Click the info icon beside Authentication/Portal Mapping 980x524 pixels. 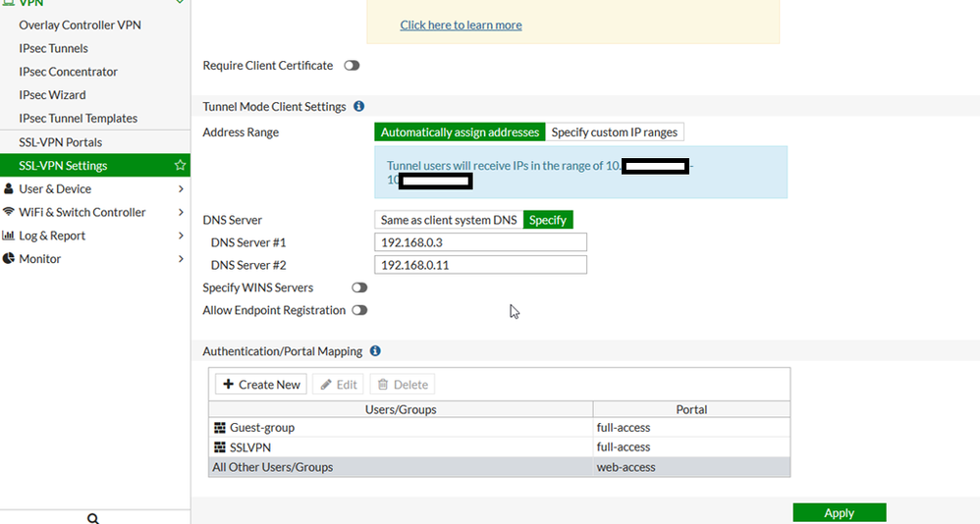coord(375,351)
